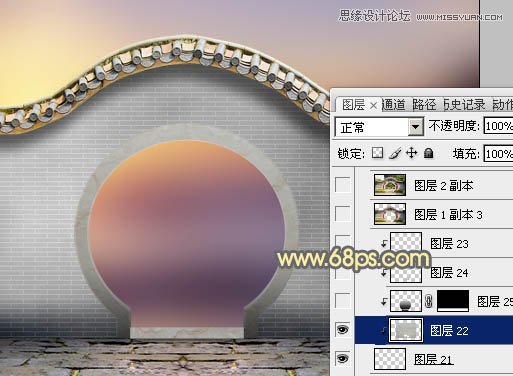The width and height of the screenshot is (513, 376).
Task: Show the 图层 25 layer
Action: [x=343, y=301]
